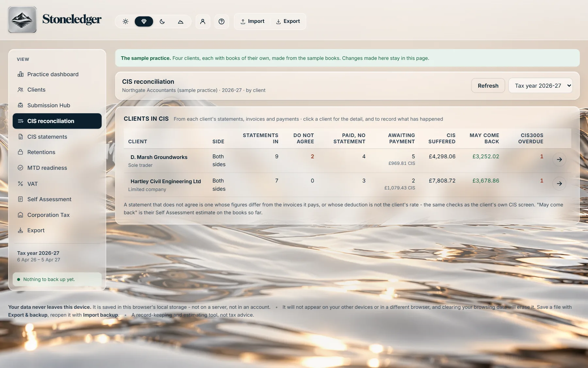588x368 pixels.
Task: Refresh the CIS reconciliation
Action: [488, 86]
